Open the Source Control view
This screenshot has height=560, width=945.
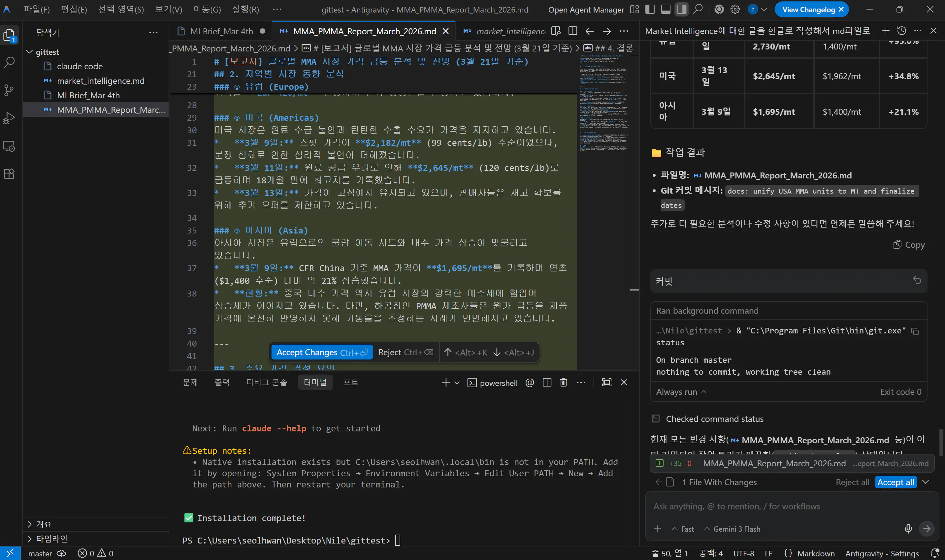pos(9,90)
